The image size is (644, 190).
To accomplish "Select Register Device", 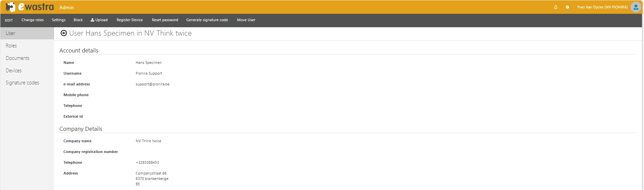I will (x=130, y=20).
